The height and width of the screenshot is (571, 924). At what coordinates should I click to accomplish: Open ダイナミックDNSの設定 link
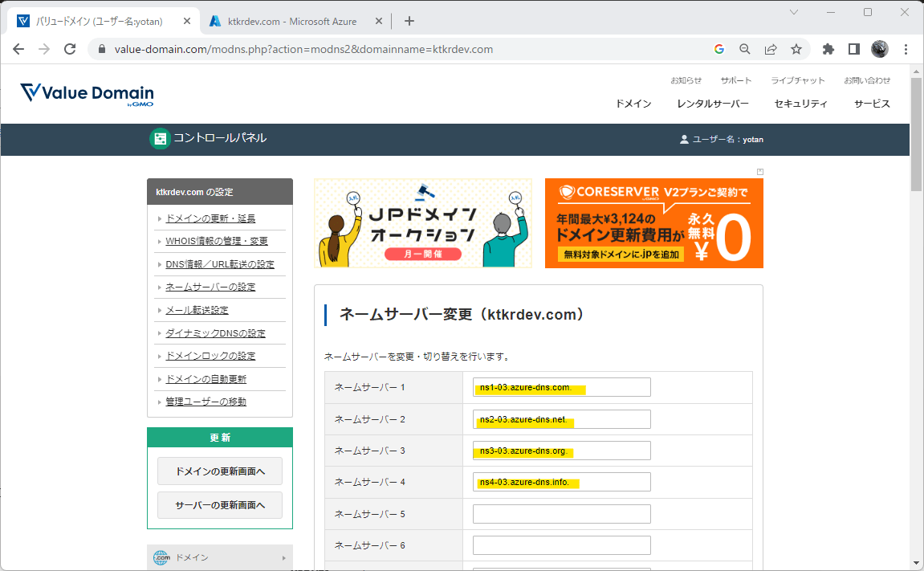[216, 333]
